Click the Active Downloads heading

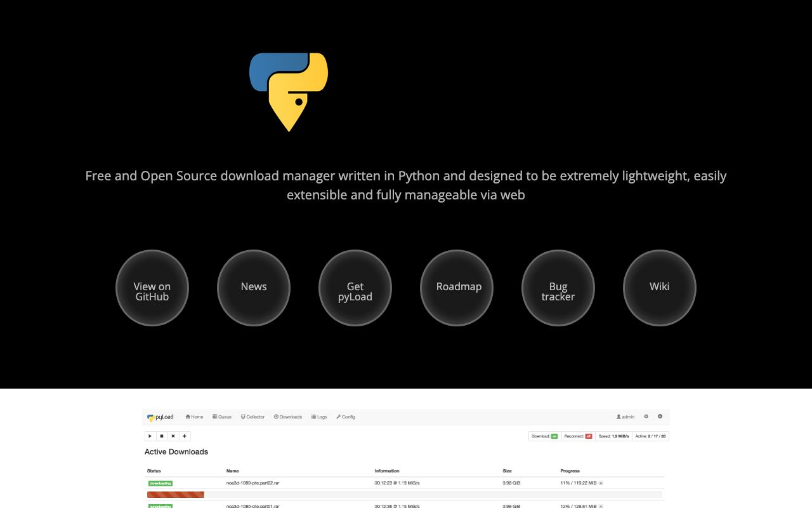(176, 452)
